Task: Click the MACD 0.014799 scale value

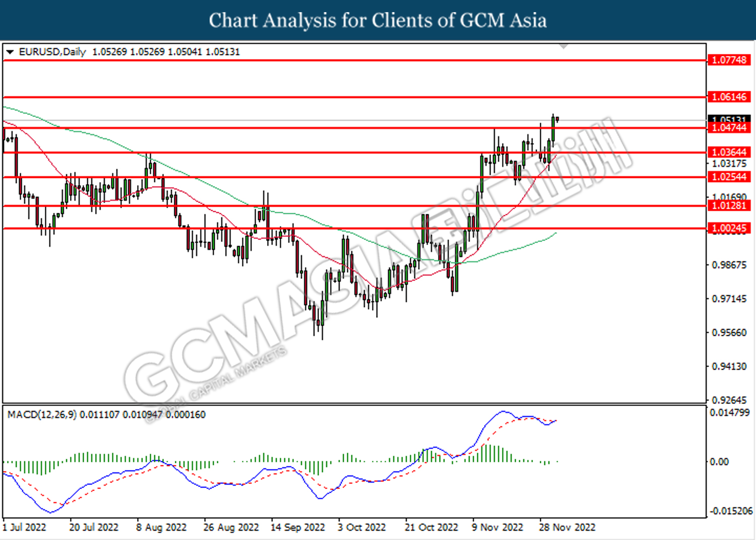Action: [729, 412]
